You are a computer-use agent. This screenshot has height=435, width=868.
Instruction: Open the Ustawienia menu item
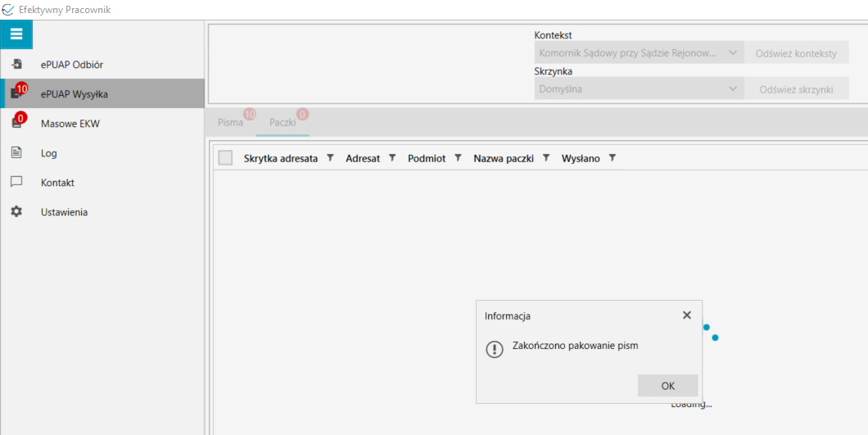point(102,211)
